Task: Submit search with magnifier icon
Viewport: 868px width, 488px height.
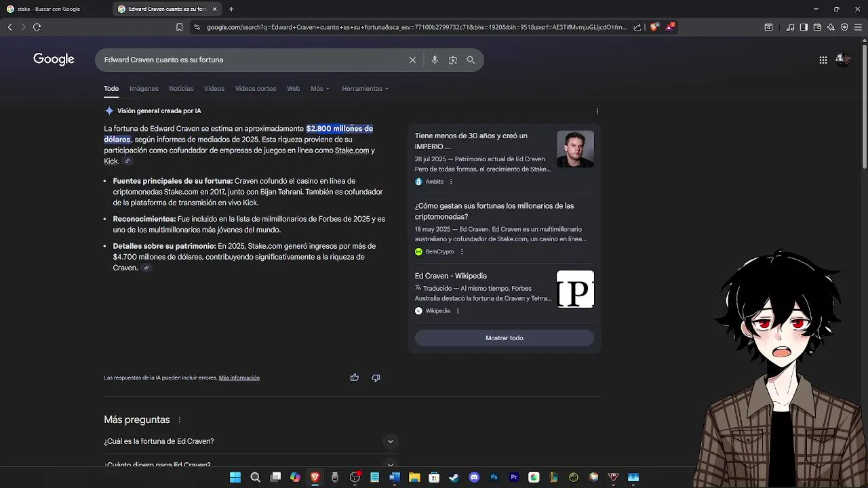Action: tap(471, 60)
